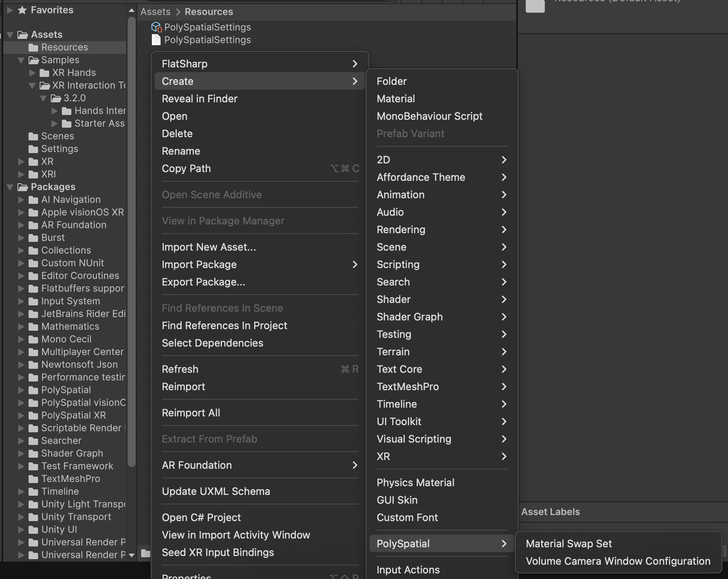The image size is (728, 579).
Task: Create a GUI Skin asset
Action: click(x=442, y=500)
